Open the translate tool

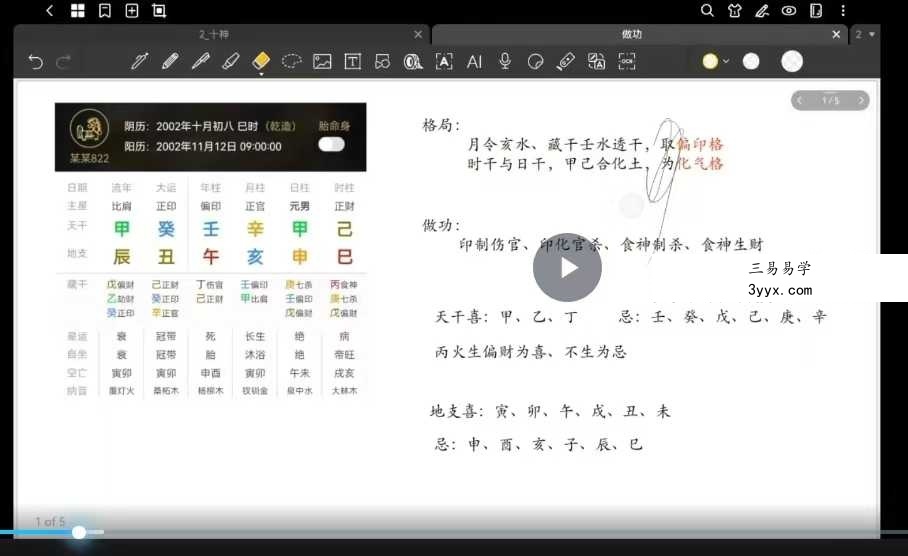tap(596, 61)
